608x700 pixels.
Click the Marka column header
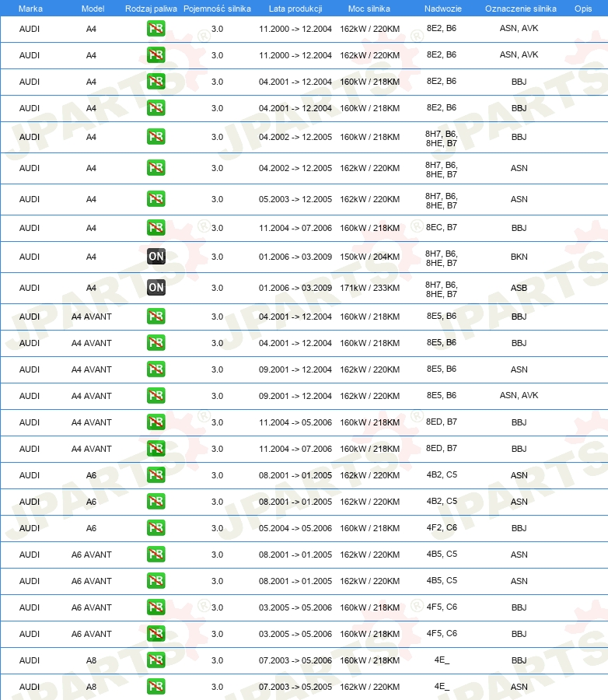click(x=30, y=9)
